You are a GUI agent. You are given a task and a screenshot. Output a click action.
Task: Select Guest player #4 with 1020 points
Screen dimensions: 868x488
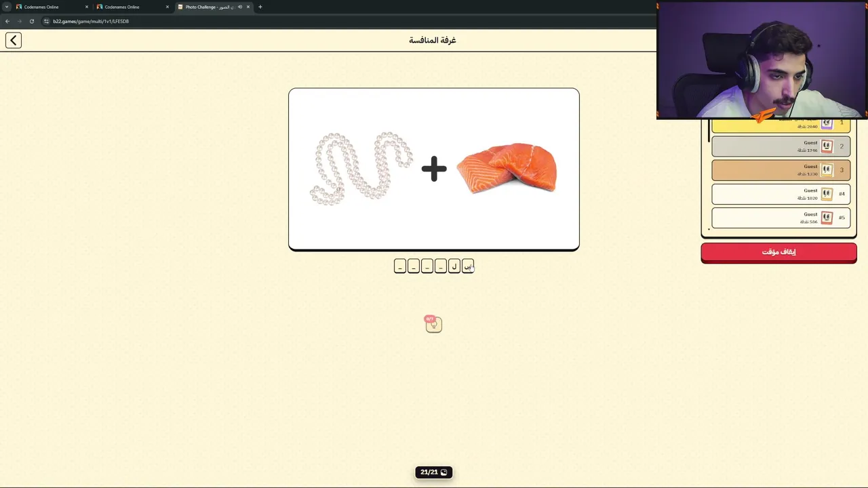pyautogui.click(x=781, y=194)
